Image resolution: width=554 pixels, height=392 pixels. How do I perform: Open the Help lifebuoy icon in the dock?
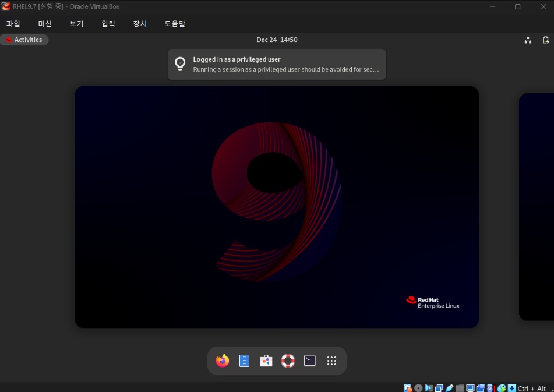(x=288, y=361)
